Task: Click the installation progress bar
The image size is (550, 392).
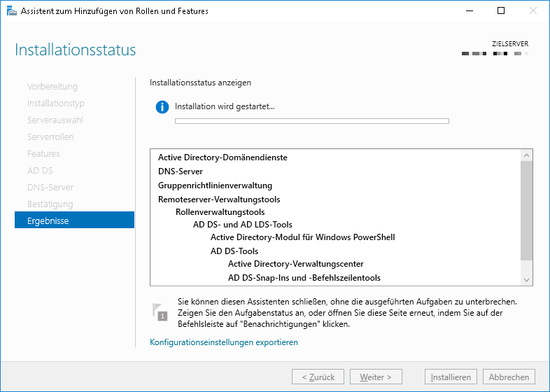Action: [311, 121]
